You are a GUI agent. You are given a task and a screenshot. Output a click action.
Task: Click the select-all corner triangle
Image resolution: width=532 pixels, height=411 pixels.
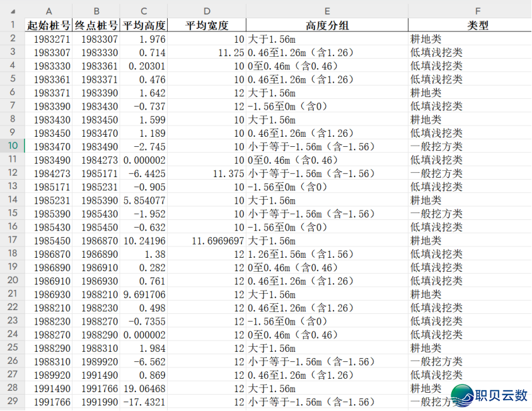pyautogui.click(x=13, y=11)
